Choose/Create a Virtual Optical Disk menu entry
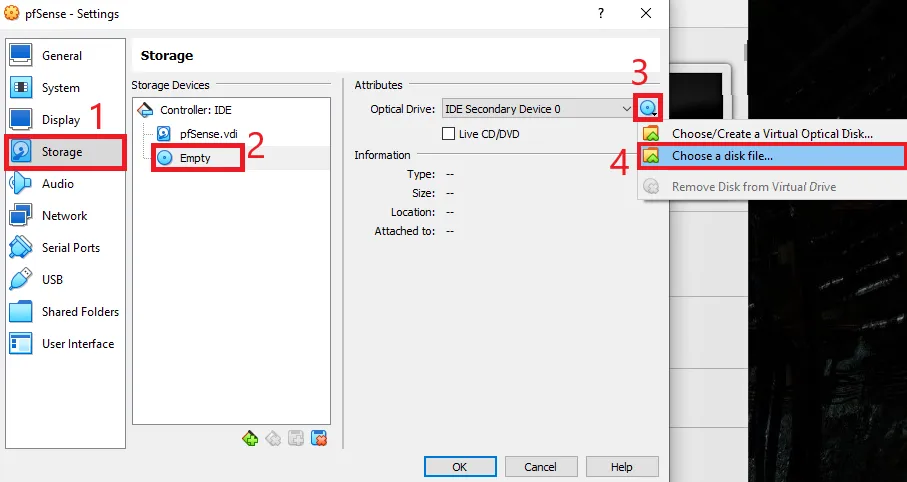The width and height of the screenshot is (907, 482). (x=772, y=134)
